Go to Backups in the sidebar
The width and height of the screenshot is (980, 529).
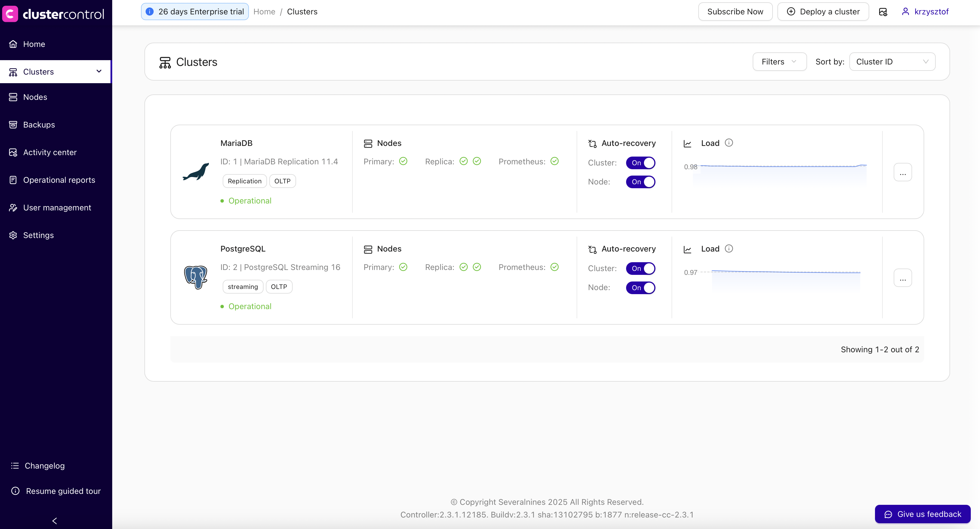tap(39, 125)
